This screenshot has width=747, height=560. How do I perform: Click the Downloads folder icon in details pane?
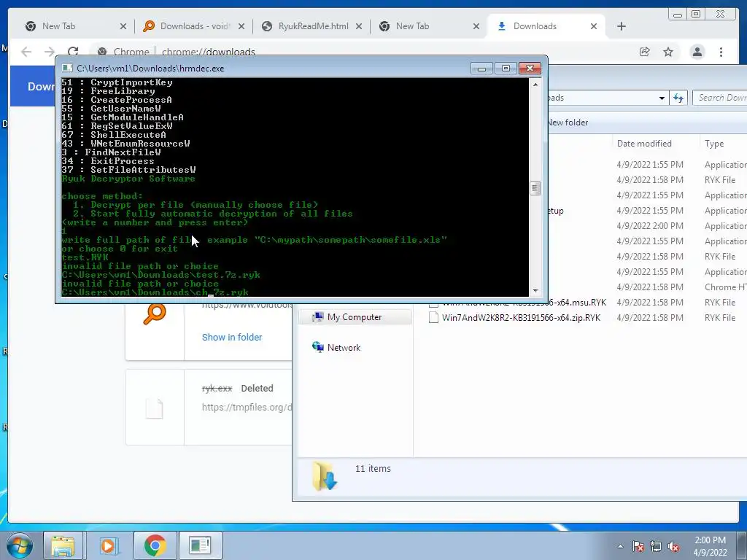coord(325,475)
